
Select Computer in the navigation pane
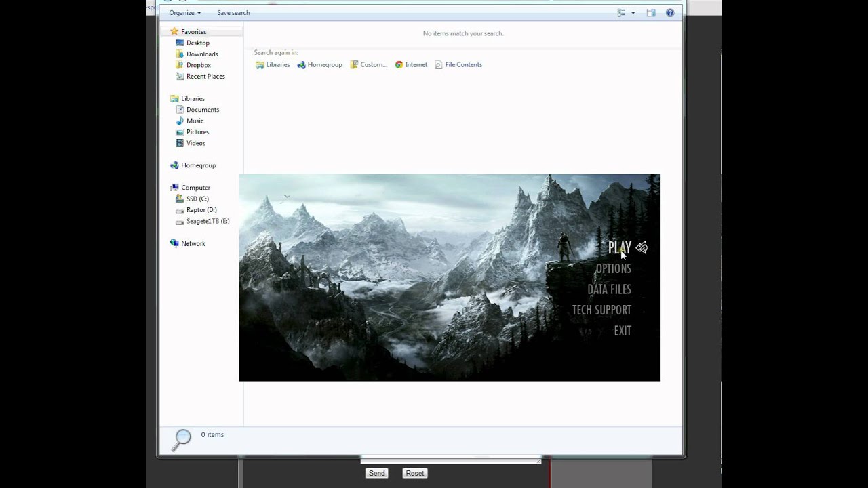[195, 188]
